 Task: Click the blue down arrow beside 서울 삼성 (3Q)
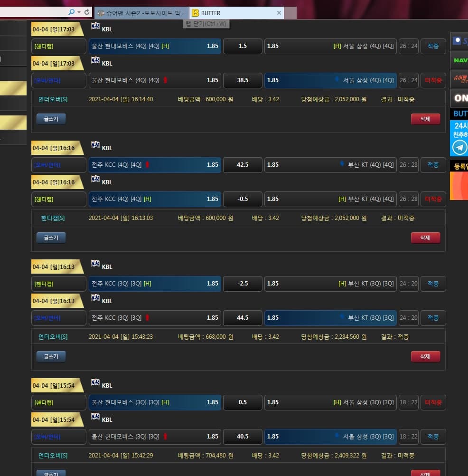tap(337, 436)
